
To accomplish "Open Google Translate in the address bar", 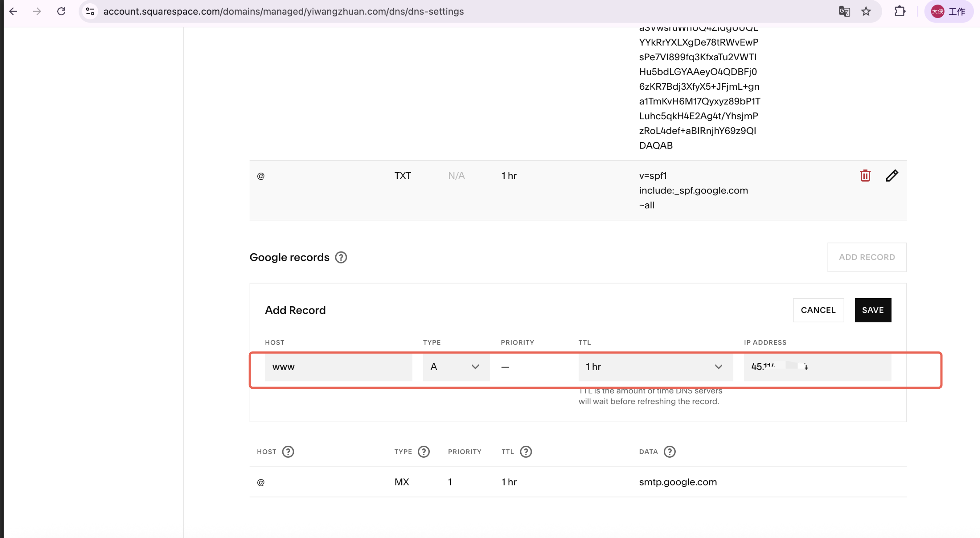I will point(844,11).
